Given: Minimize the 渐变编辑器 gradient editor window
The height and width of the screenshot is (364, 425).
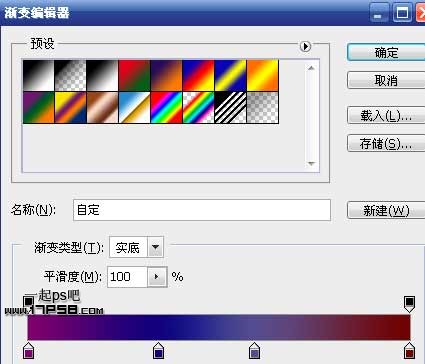Looking at the screenshot, I should (x=379, y=13).
